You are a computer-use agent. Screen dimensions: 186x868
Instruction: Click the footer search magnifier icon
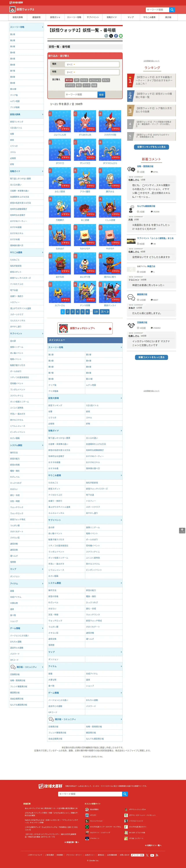point(125,794)
